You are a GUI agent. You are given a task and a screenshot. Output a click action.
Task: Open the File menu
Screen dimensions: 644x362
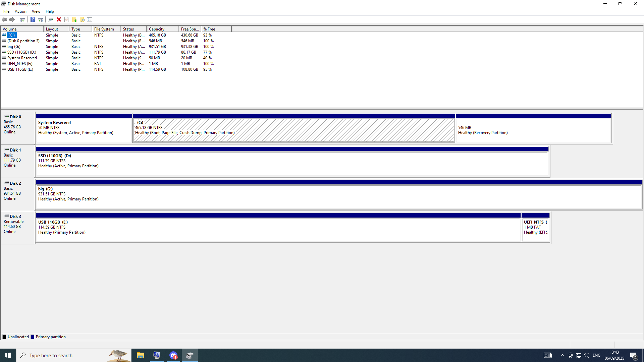pyautogui.click(x=6, y=11)
